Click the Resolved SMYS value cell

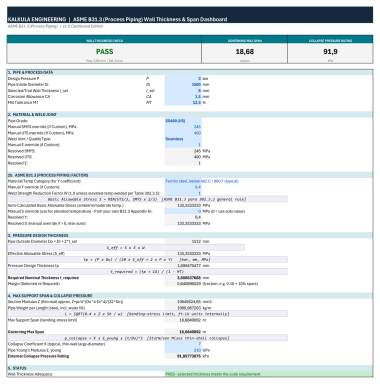click(183, 151)
